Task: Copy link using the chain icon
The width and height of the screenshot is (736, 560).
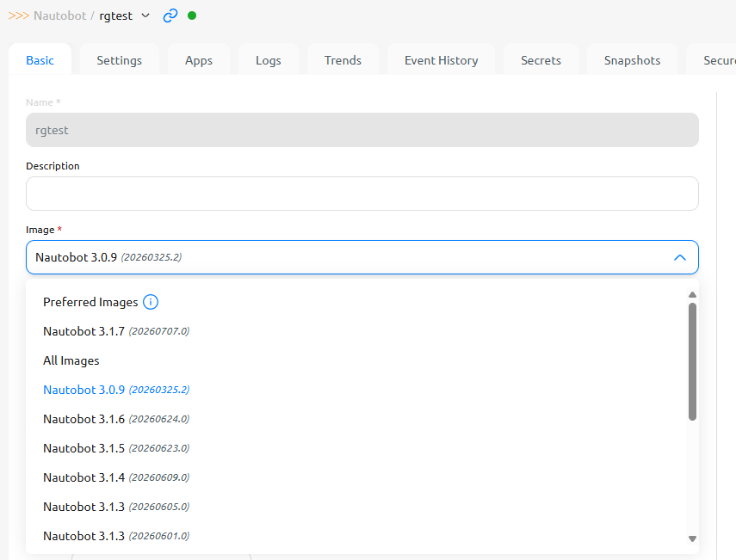Action: coord(170,15)
